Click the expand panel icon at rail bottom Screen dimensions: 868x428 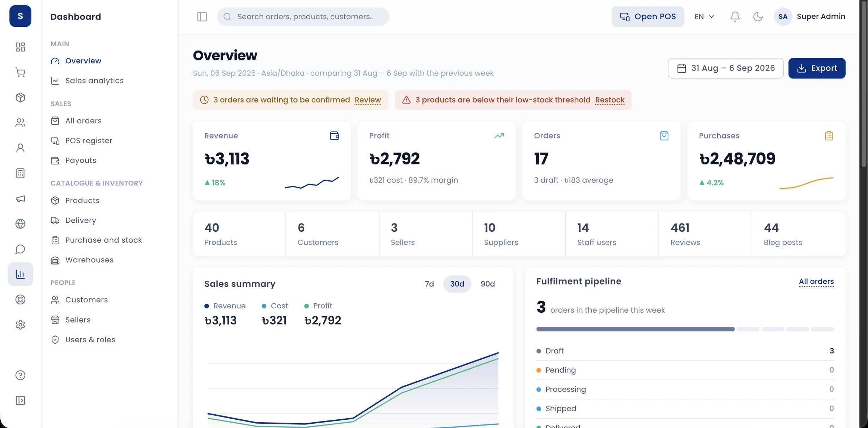[20, 401]
